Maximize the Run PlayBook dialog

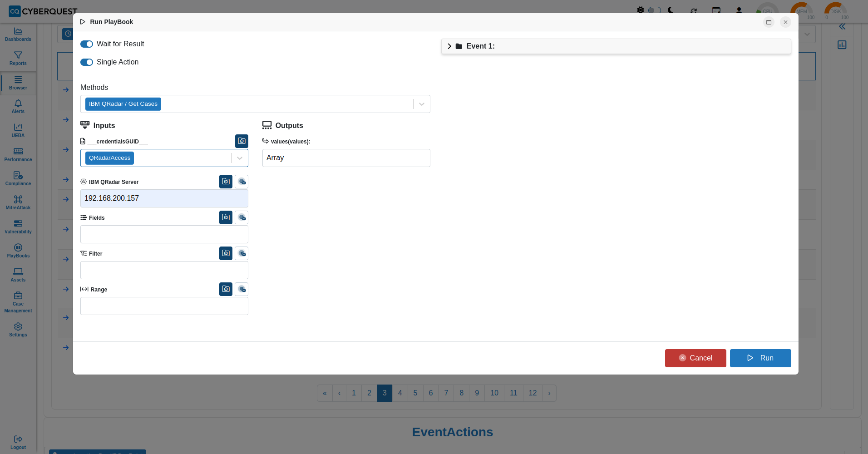769,22
